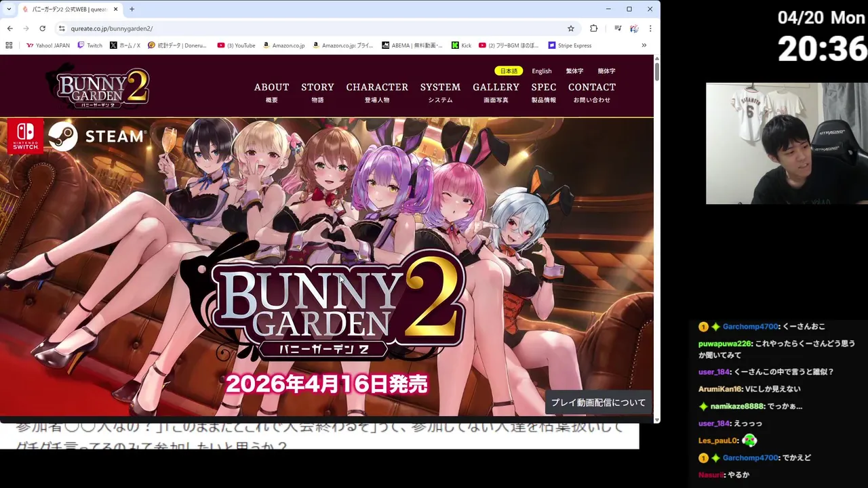Click chat username namikaze8888

(737, 406)
